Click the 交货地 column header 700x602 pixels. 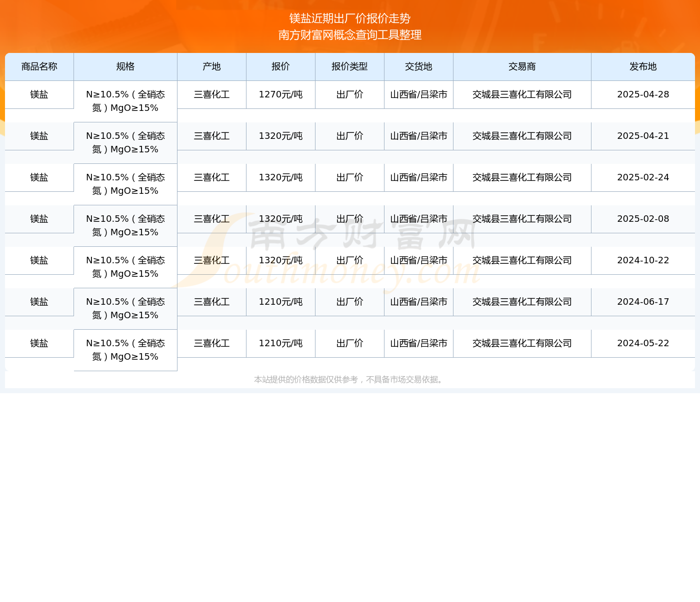click(419, 66)
